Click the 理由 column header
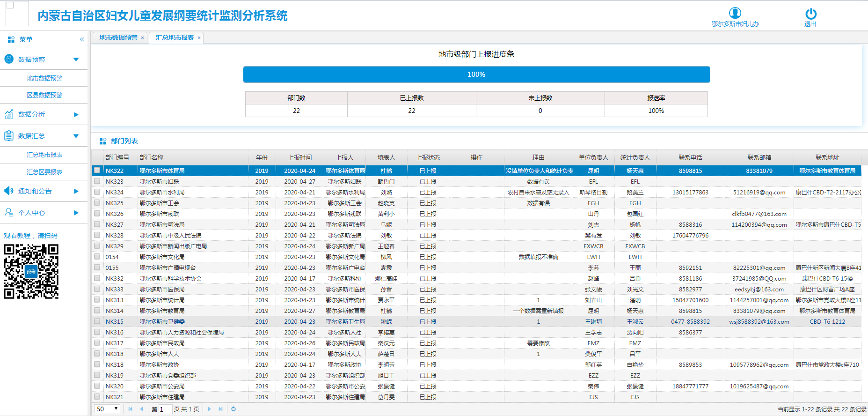The width and height of the screenshot is (868, 416). [x=538, y=157]
